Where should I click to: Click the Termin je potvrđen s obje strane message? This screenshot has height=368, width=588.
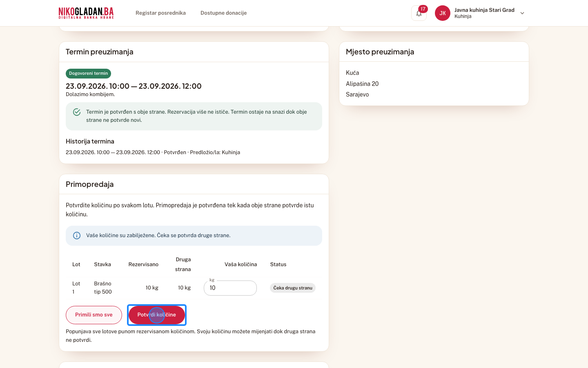point(196,116)
